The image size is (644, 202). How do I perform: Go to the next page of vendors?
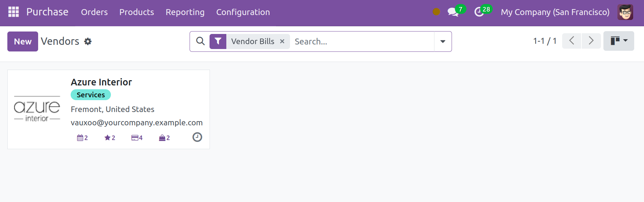click(591, 41)
